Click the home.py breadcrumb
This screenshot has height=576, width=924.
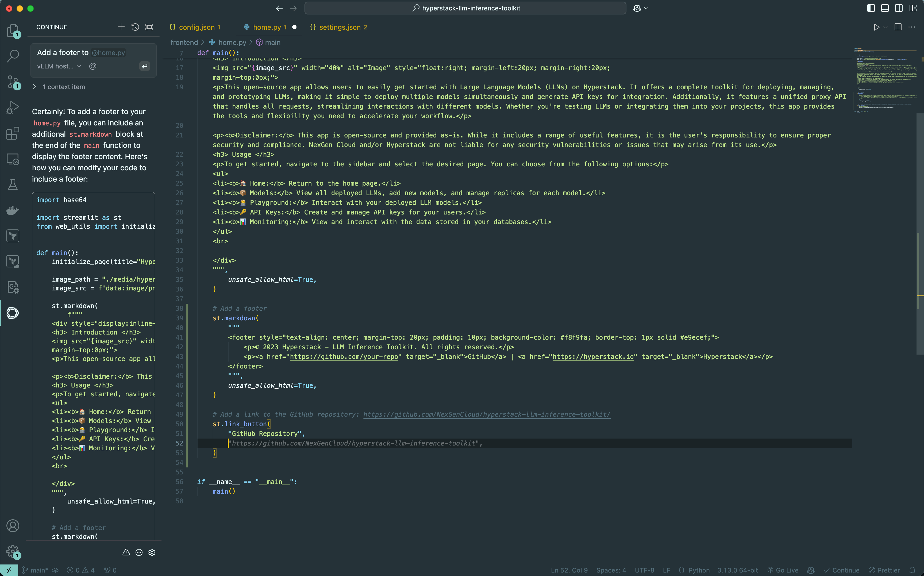(x=232, y=42)
